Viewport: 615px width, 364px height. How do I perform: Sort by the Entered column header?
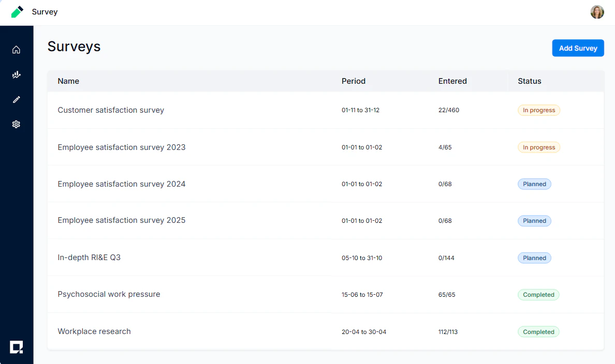click(x=452, y=81)
